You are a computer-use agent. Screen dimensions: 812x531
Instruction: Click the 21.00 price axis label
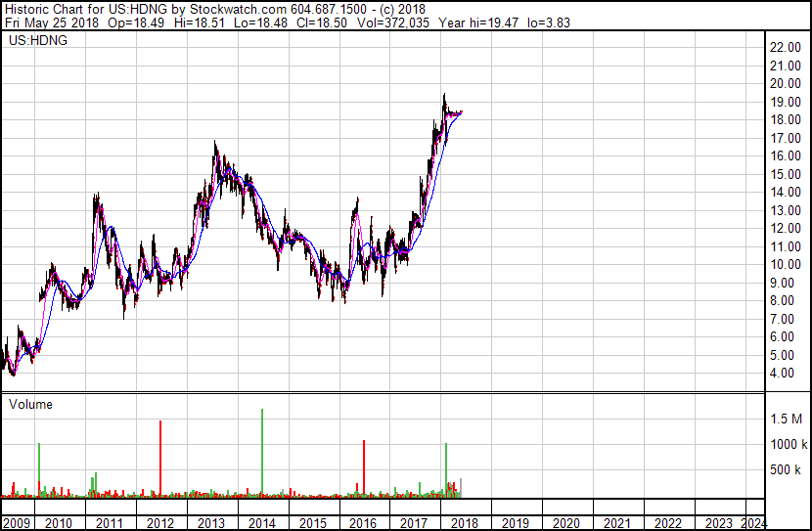786,66
